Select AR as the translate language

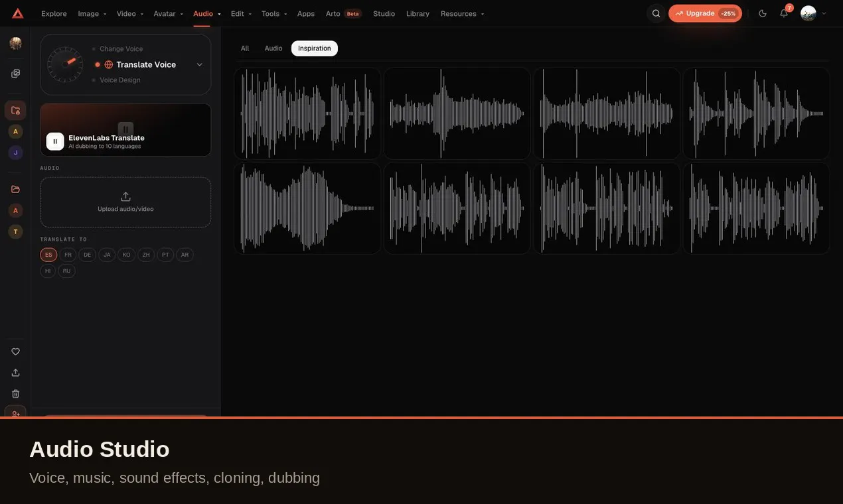[x=185, y=255]
